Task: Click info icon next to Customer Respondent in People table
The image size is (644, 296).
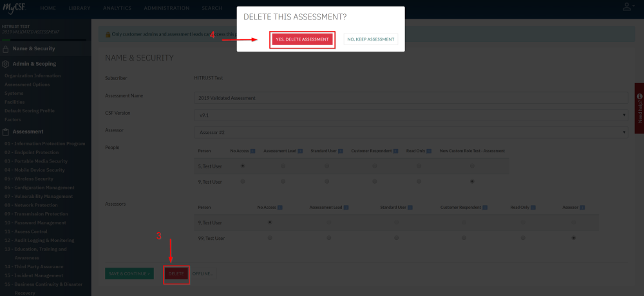Action: (395, 152)
